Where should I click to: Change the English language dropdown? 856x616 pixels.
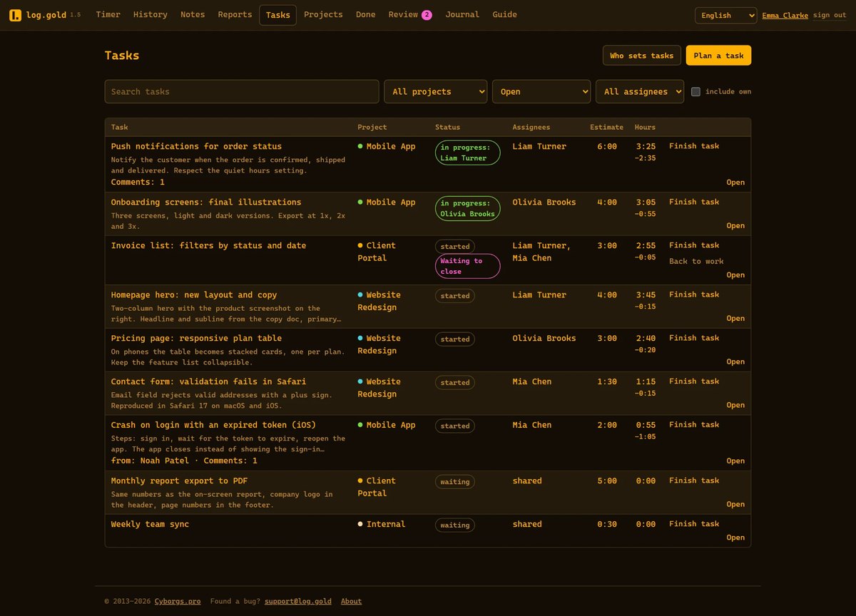pos(726,15)
